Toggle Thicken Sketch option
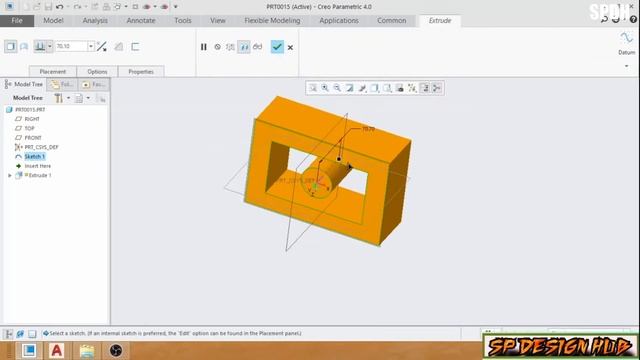Viewport: 640px width, 360px height. (x=135, y=47)
